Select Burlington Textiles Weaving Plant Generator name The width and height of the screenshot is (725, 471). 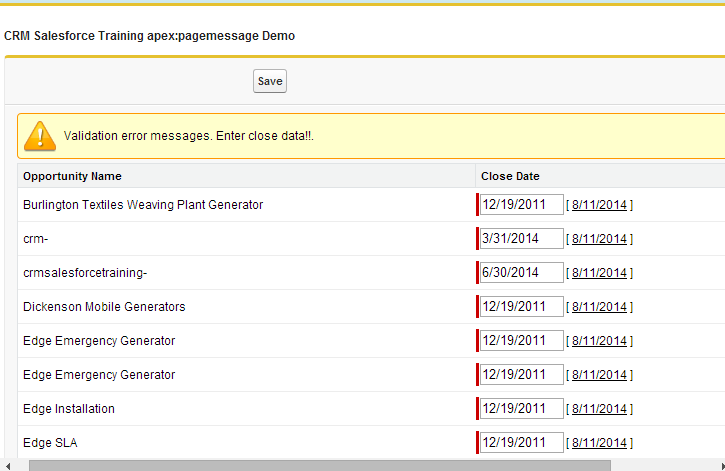tap(143, 205)
